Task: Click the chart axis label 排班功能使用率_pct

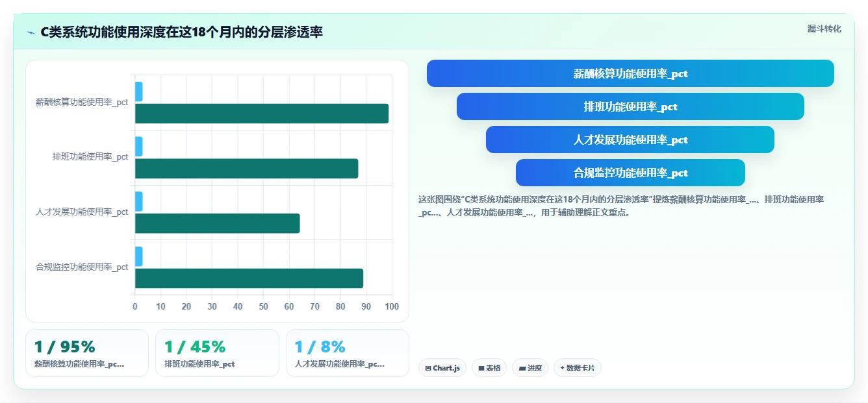Action: [90, 157]
